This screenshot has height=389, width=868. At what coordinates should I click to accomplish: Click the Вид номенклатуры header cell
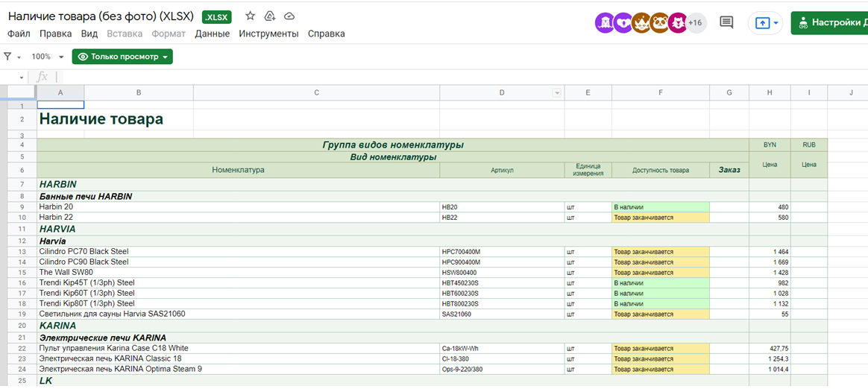[x=392, y=157]
